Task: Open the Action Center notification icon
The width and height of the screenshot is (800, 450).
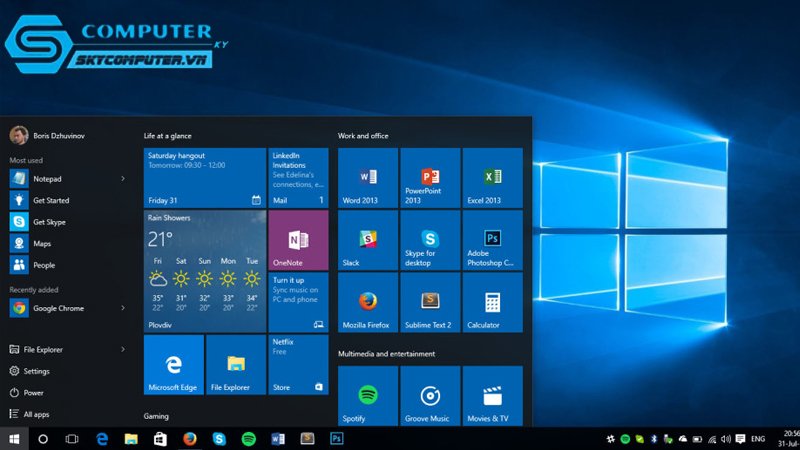Action: tap(741, 439)
